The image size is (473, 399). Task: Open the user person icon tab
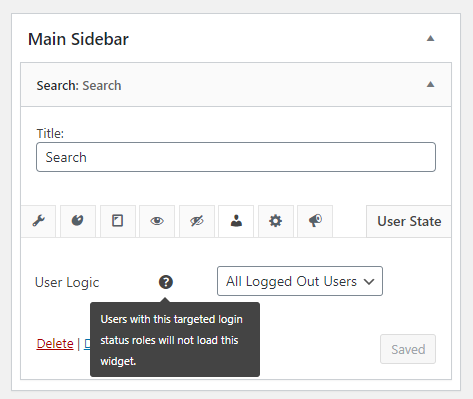point(236,221)
